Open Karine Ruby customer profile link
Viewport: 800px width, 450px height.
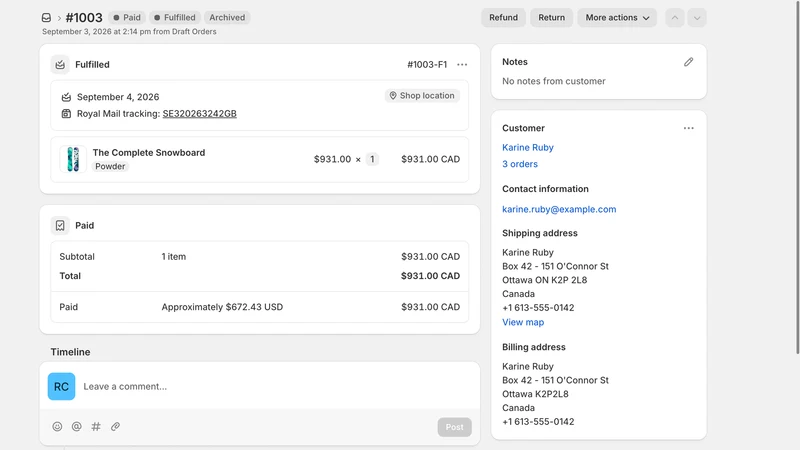528,147
